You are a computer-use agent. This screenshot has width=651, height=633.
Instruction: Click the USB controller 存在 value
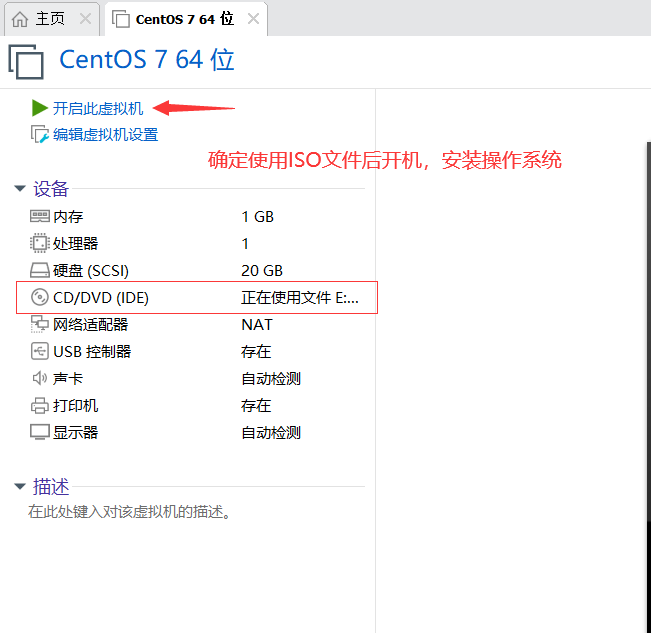tap(256, 351)
